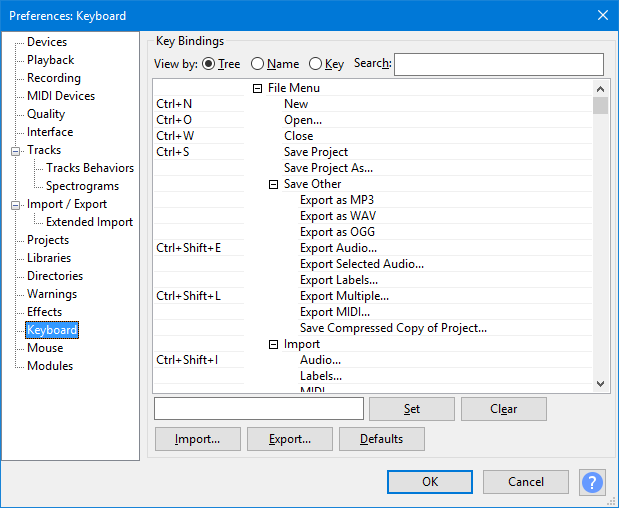Close the Preferences dialog with X
Screen dimensions: 619x508
pyautogui.click(x=602, y=15)
